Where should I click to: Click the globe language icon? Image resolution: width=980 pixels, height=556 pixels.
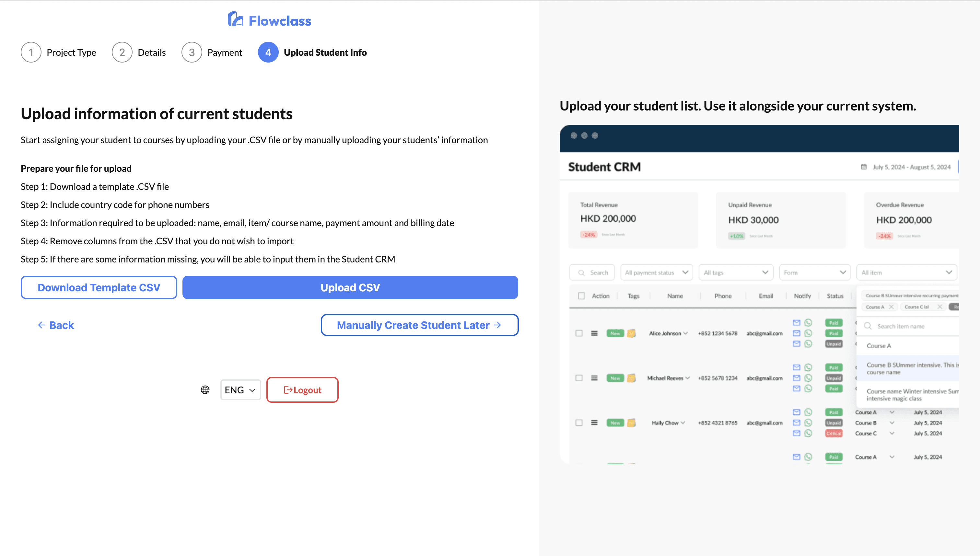205,390
